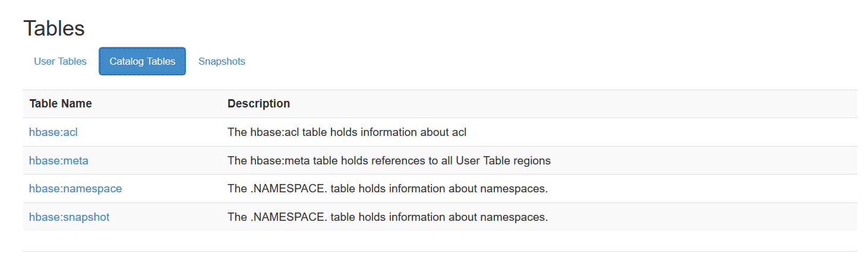
Task: Click the hbase:meta description text
Action: 389,160
